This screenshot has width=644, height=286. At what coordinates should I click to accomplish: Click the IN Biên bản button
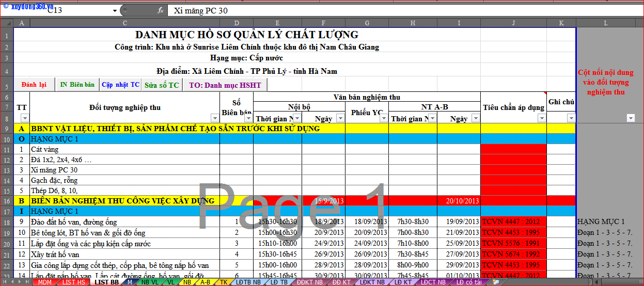(x=77, y=85)
